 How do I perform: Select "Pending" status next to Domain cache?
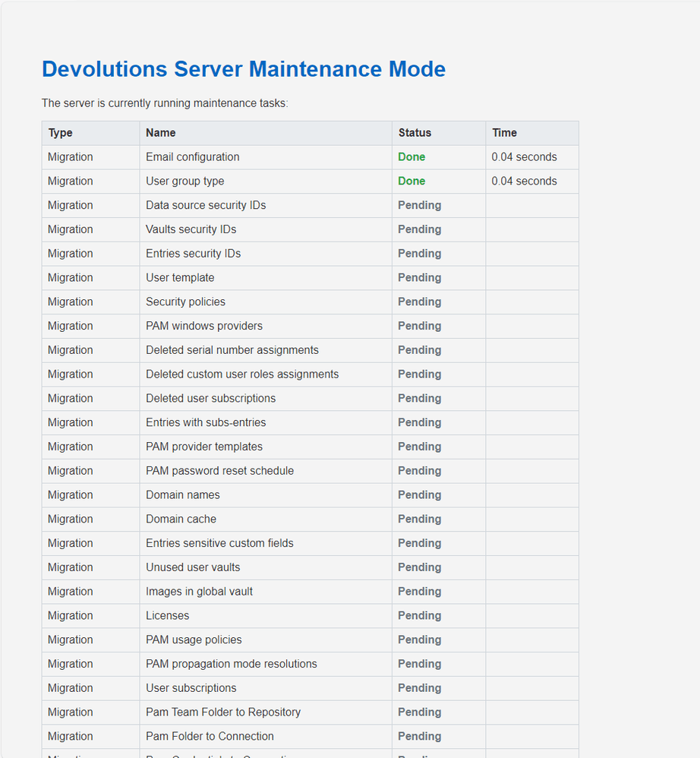click(419, 520)
